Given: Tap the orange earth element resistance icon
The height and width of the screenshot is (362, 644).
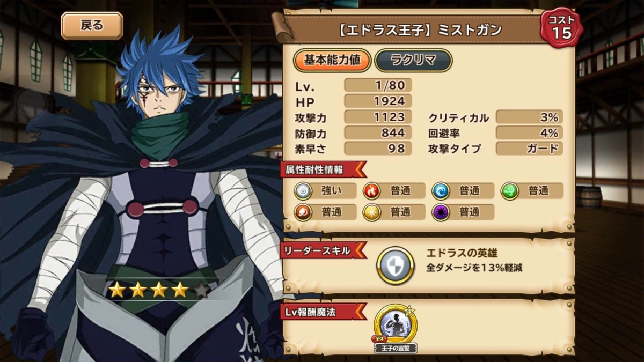Looking at the screenshot, I should [303, 212].
